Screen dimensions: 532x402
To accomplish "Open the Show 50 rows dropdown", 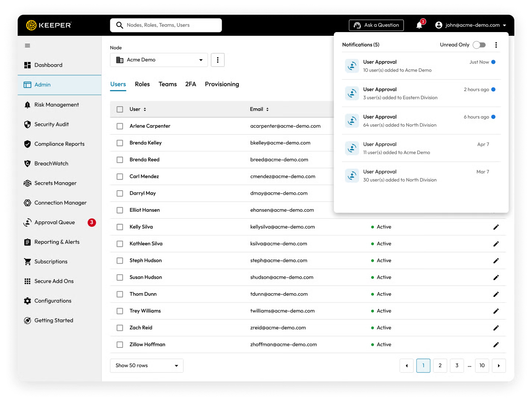I will [147, 365].
